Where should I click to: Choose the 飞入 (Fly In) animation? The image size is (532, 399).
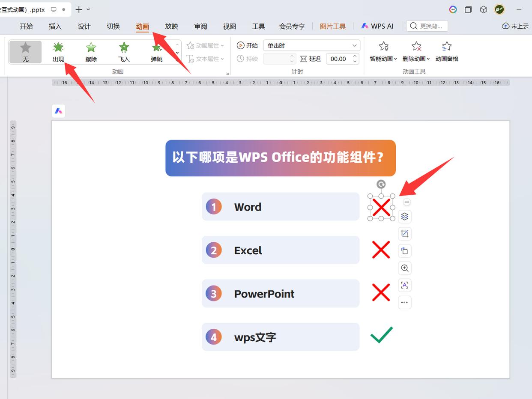[124, 52]
